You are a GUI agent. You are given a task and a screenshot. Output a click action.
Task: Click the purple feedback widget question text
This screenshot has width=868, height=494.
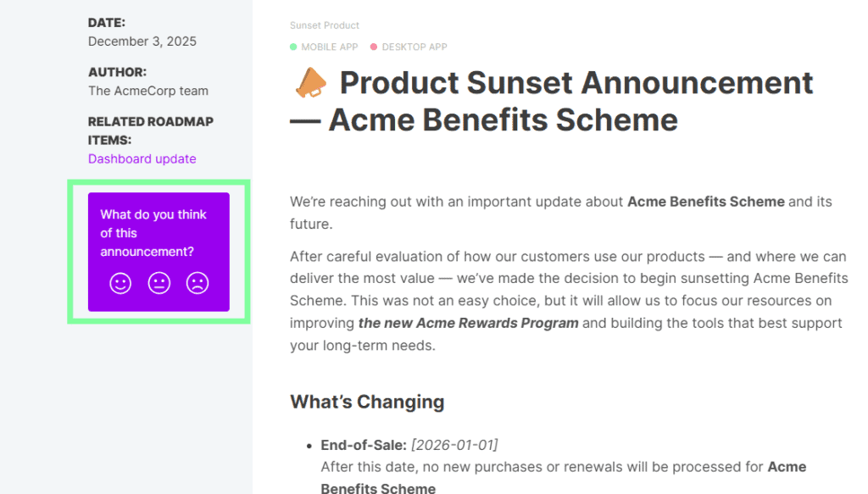(x=153, y=233)
